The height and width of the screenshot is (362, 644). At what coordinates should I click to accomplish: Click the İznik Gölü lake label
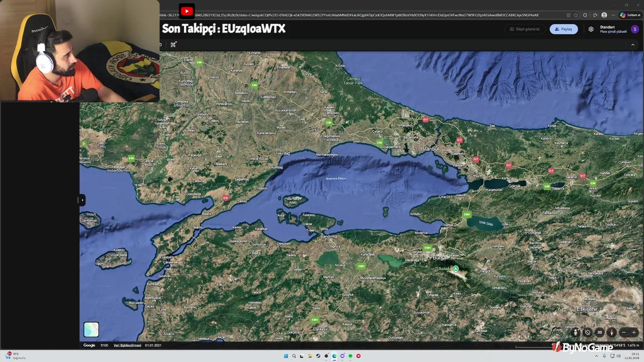[486, 223]
